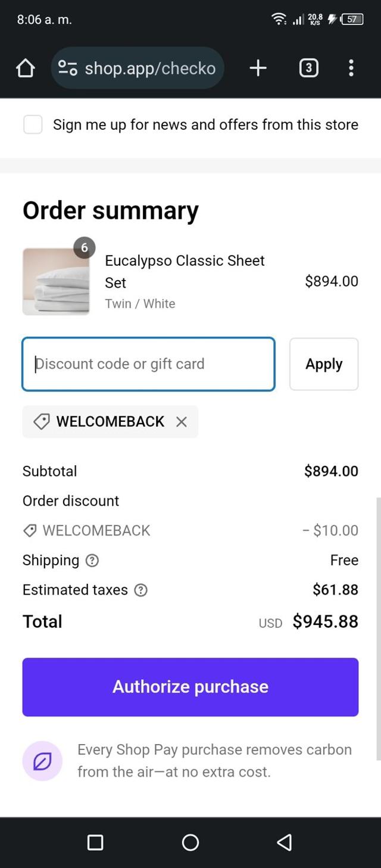
Task: Focus the discount code or gift card field
Action: (x=149, y=364)
